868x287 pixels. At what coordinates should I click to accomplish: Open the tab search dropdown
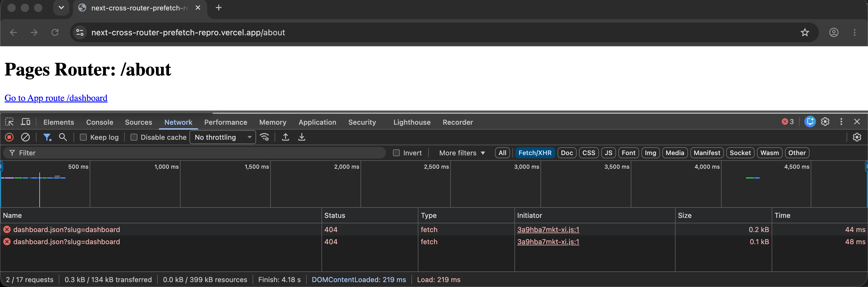61,8
